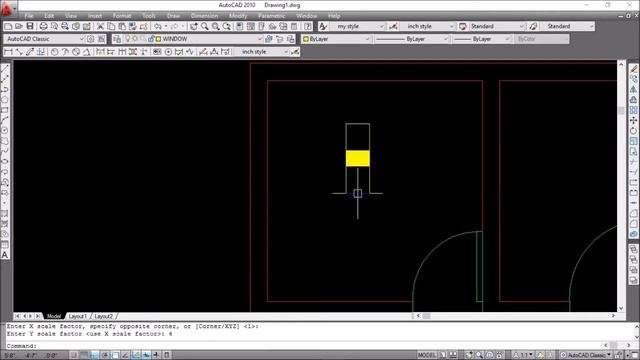
Task: Toggle Object Snap in the status bar
Action: coord(116,355)
